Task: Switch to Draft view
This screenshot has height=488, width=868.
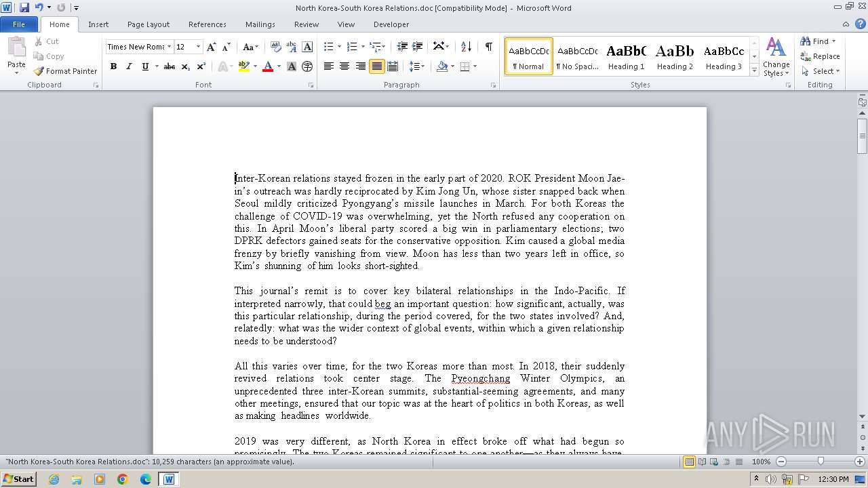Action: (x=738, y=462)
